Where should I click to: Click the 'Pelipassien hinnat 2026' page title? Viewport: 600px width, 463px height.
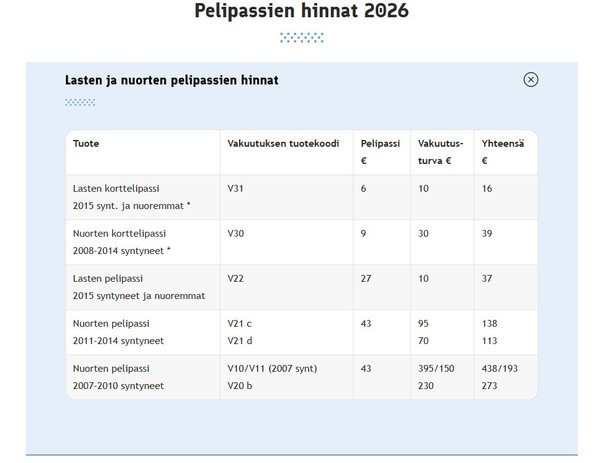[301, 12]
